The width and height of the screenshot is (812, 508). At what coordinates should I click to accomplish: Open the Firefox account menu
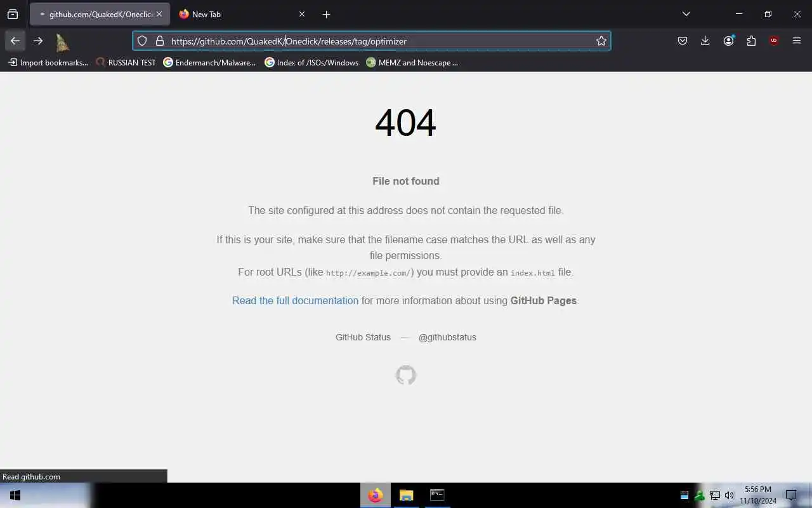coord(728,41)
